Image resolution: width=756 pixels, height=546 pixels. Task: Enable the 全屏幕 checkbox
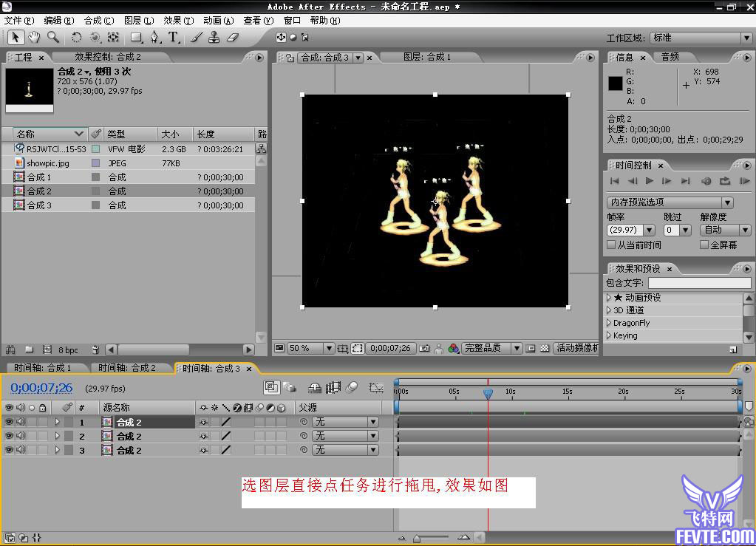[704, 245]
